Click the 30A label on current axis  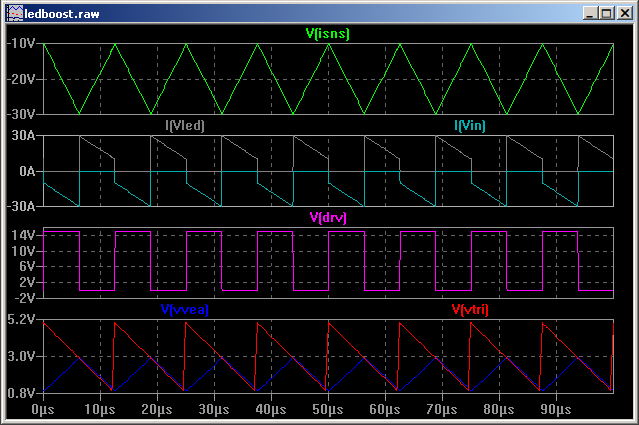[25, 137]
